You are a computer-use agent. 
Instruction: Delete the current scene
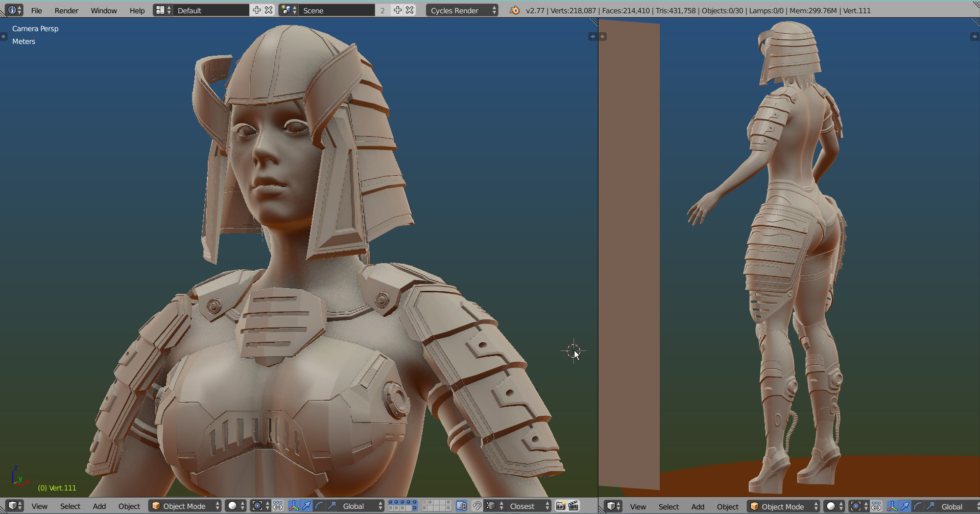pyautogui.click(x=410, y=10)
